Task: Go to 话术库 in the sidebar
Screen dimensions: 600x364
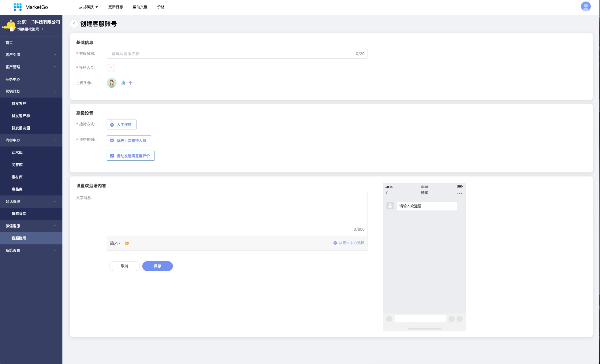Action: 17,153
